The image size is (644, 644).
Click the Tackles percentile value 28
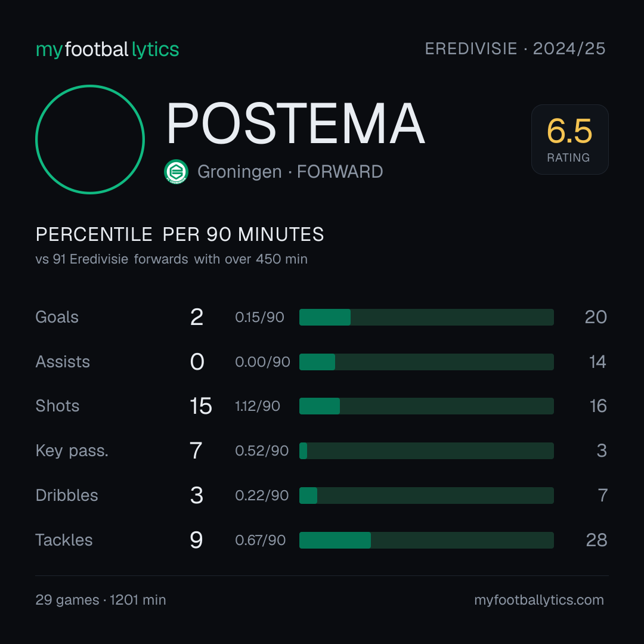point(596,540)
